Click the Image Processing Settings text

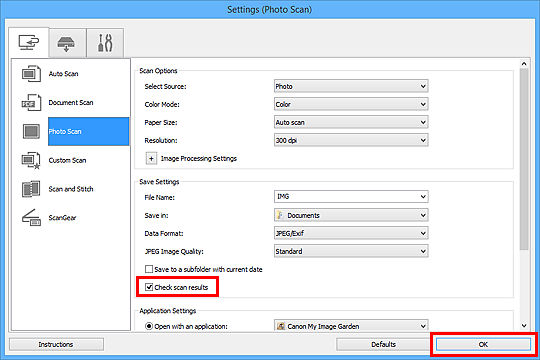click(199, 158)
